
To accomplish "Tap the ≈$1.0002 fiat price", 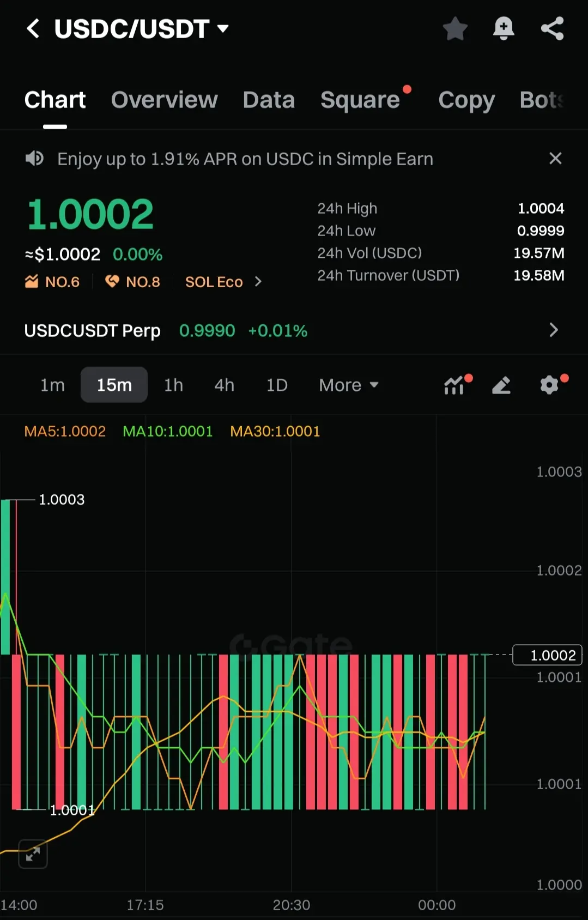I will 63,255.
